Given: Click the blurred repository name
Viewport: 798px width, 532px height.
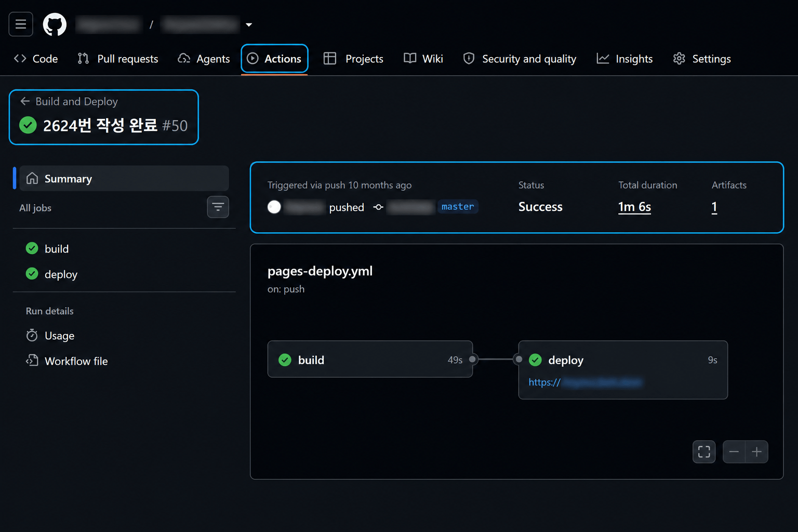Looking at the screenshot, I should (201, 24).
